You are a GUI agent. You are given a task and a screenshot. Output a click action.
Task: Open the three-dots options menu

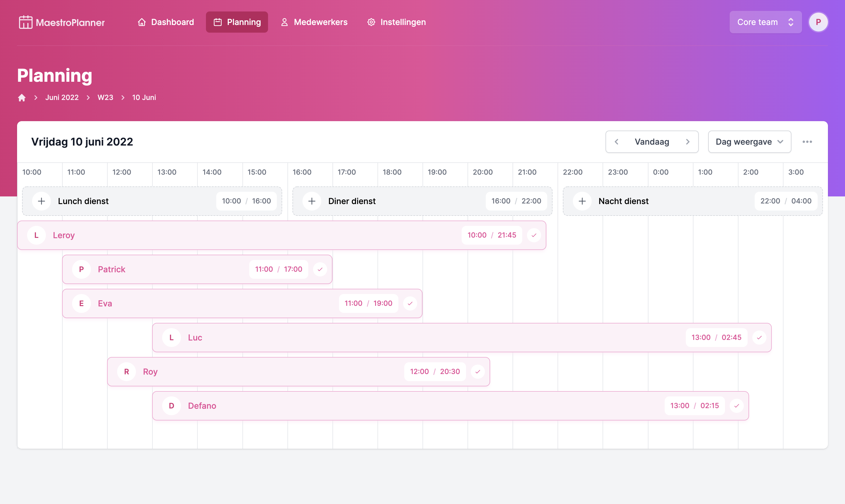[807, 142]
